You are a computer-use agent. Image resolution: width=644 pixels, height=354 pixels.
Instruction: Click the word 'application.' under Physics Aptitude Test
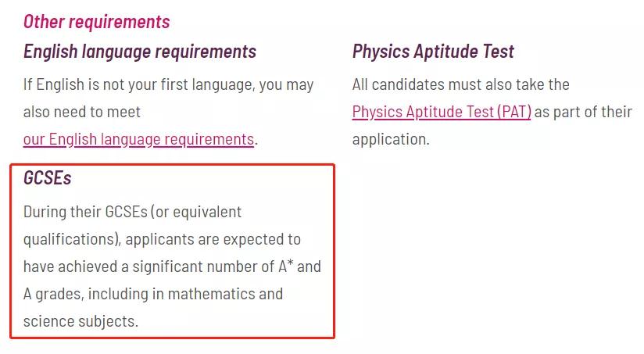click(391, 140)
